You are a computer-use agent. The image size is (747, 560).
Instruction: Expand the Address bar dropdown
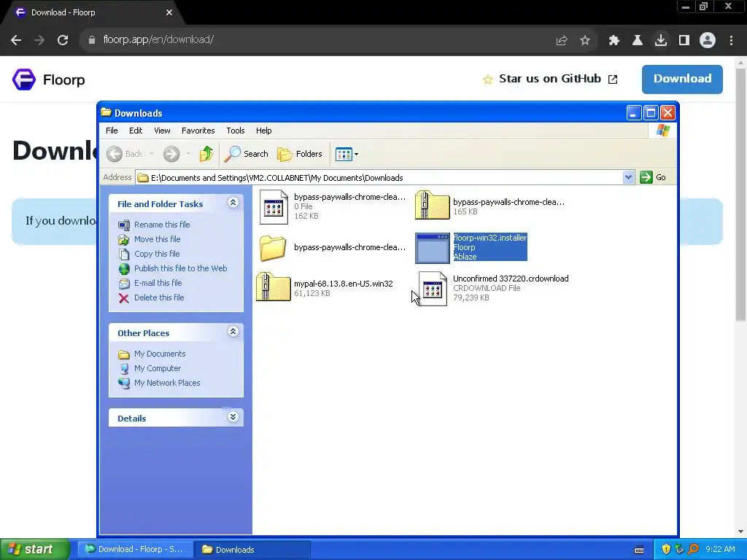point(628,178)
